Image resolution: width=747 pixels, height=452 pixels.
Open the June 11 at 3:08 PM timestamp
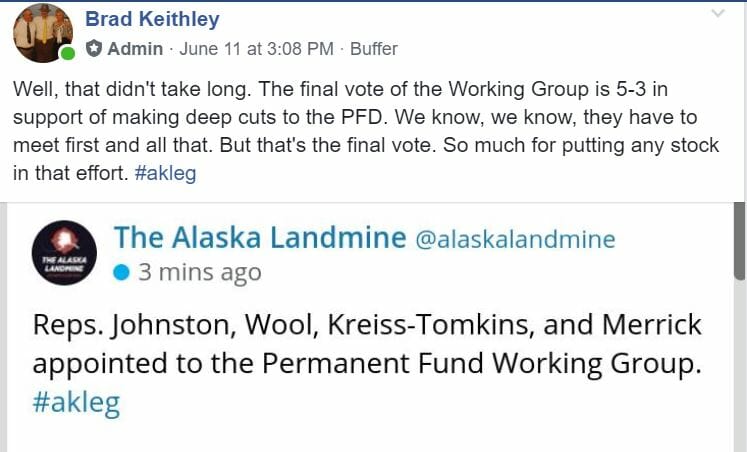pyautogui.click(x=256, y=49)
